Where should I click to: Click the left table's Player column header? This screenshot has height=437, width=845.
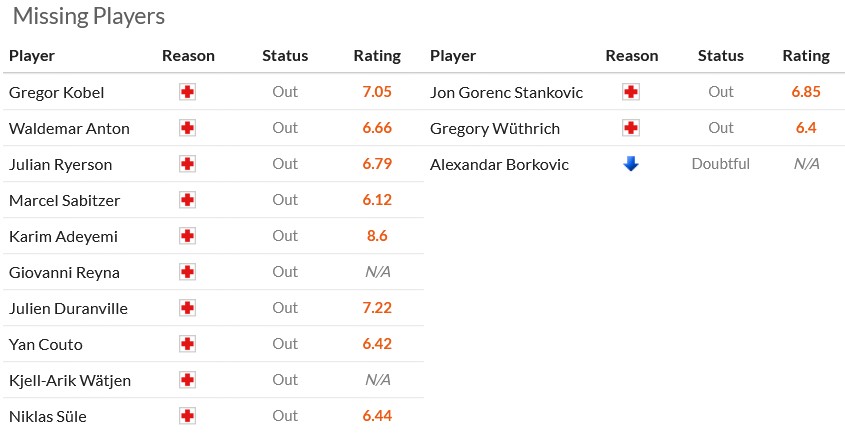pos(32,56)
